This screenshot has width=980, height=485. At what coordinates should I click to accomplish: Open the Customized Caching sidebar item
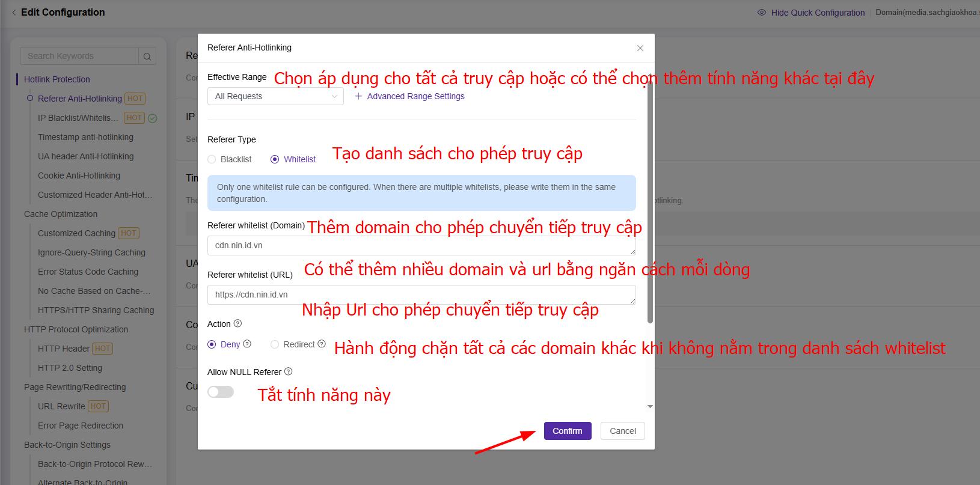pos(76,233)
